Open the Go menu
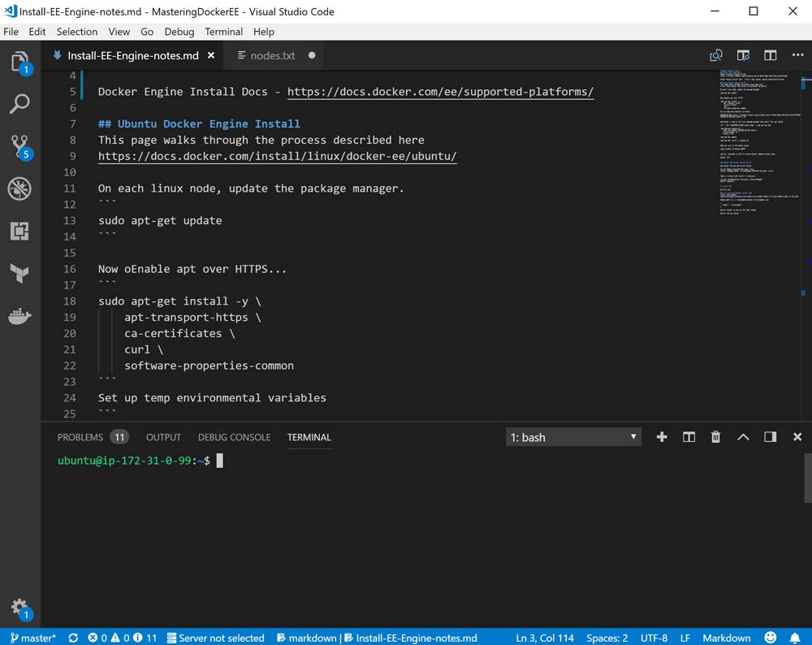 click(x=147, y=32)
